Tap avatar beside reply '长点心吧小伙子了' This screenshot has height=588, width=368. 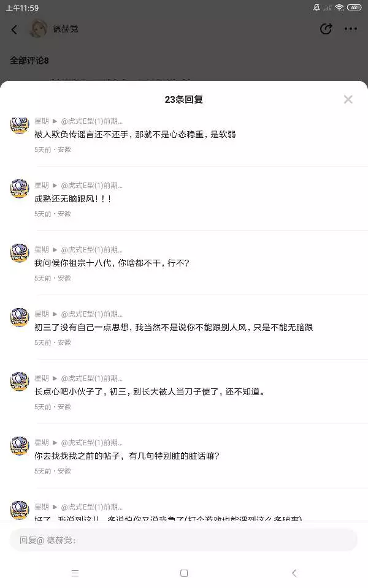20,382
